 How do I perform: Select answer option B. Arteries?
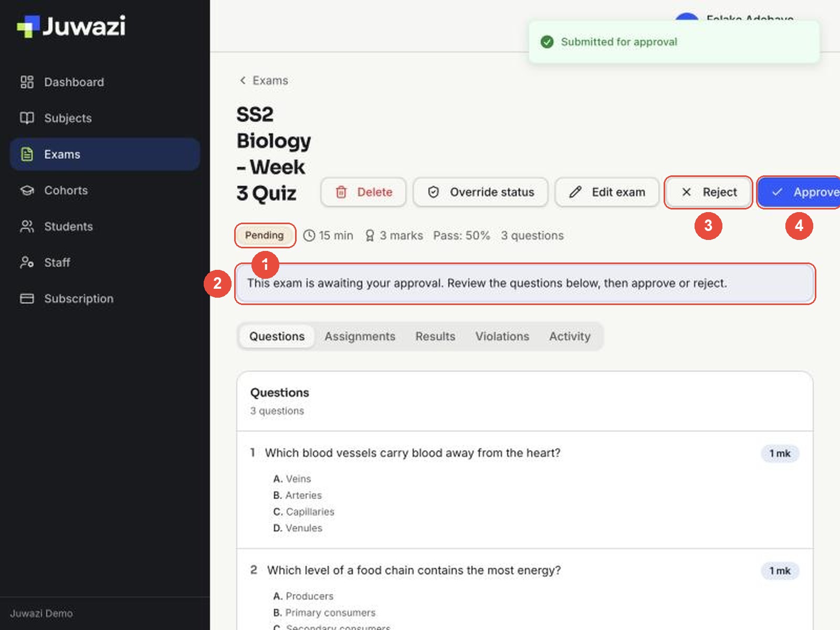(297, 495)
